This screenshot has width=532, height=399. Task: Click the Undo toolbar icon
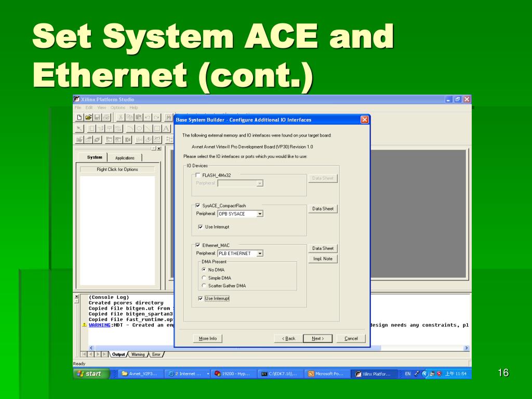(147, 117)
